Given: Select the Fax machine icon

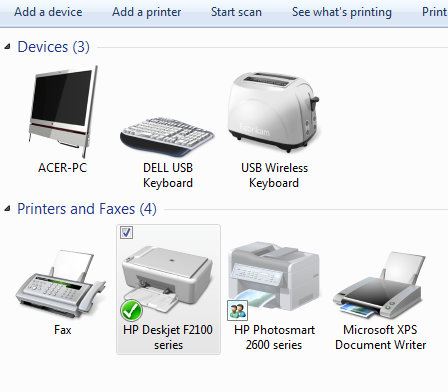Looking at the screenshot, I should pyautogui.click(x=61, y=283).
